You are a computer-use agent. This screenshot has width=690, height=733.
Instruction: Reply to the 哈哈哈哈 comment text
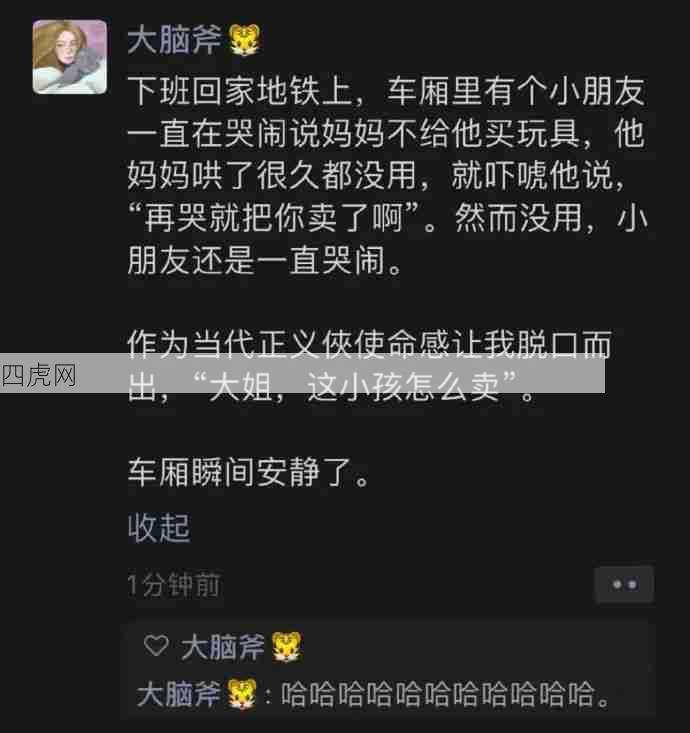coord(445,695)
